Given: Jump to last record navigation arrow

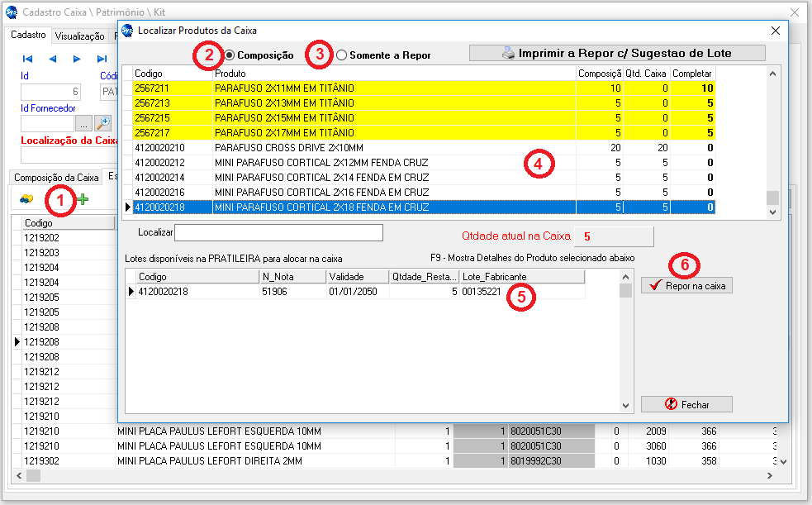Looking at the screenshot, I should point(102,59).
